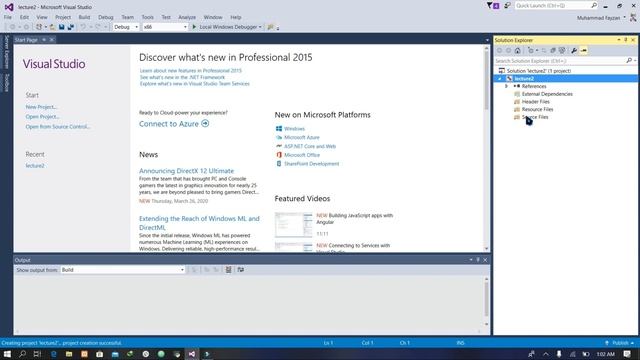Open the Server Explorer side tab

[6, 52]
